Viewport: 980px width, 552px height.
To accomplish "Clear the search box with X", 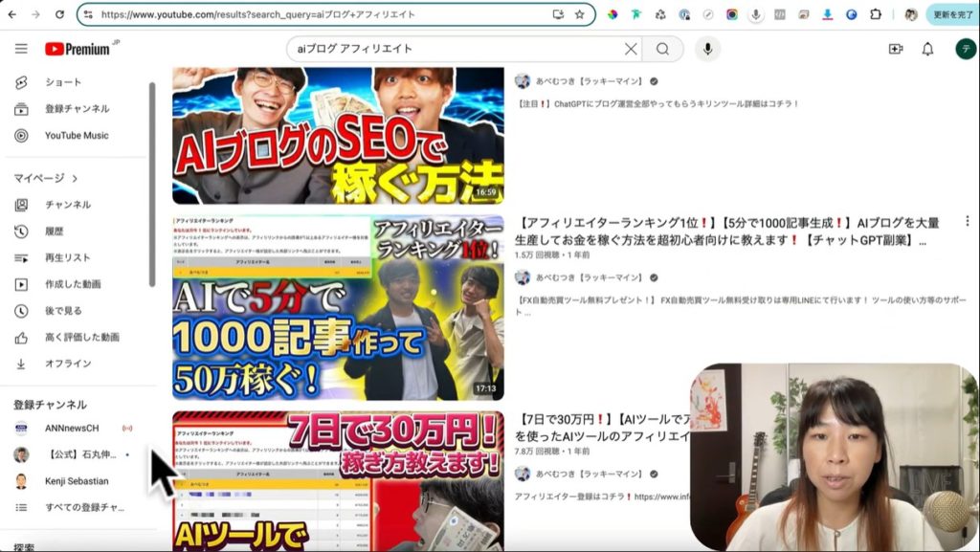I will click(x=631, y=49).
